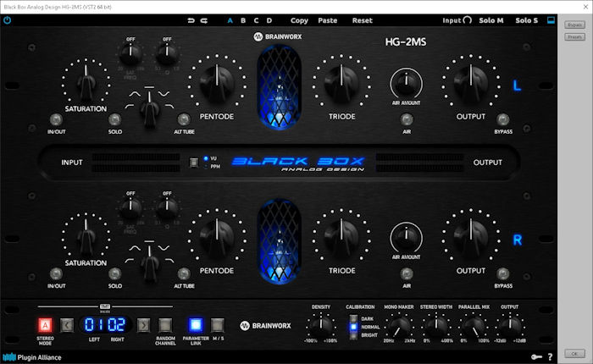Click the L channel Saturation knob
The image size is (593, 364).
pyautogui.click(x=86, y=83)
